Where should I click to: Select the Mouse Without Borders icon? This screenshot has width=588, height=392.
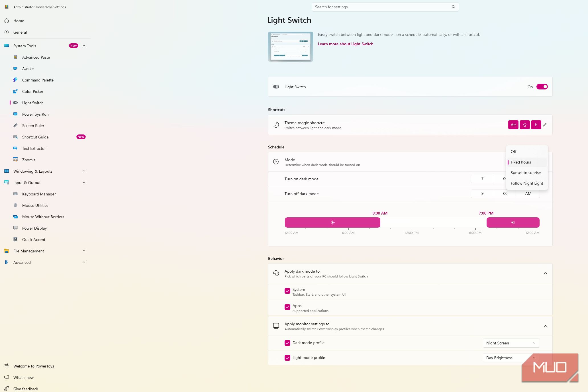(x=15, y=217)
